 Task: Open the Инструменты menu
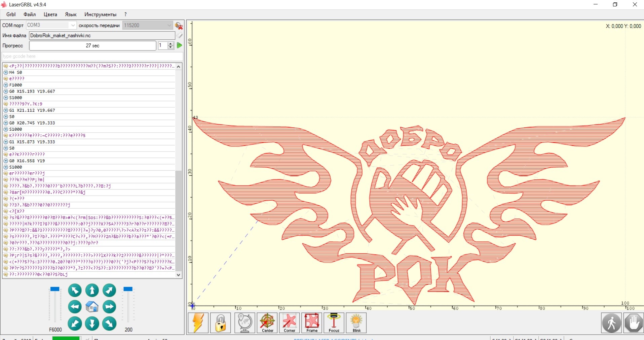coord(100,14)
